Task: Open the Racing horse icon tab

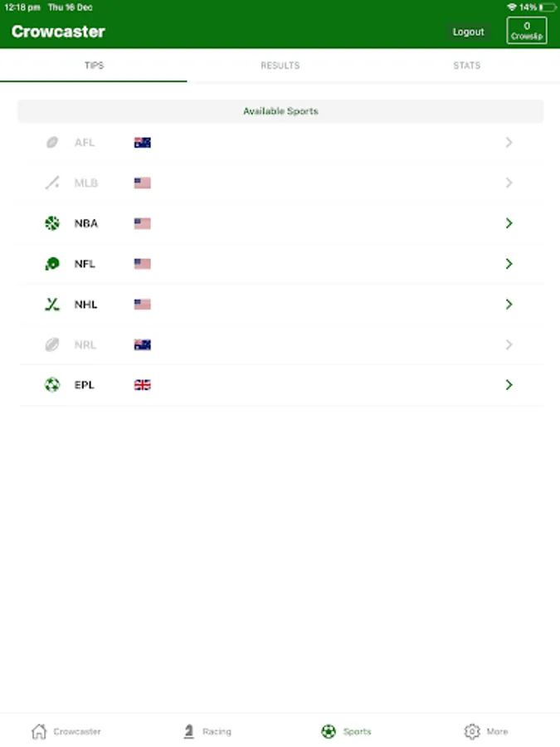Action: (189, 731)
